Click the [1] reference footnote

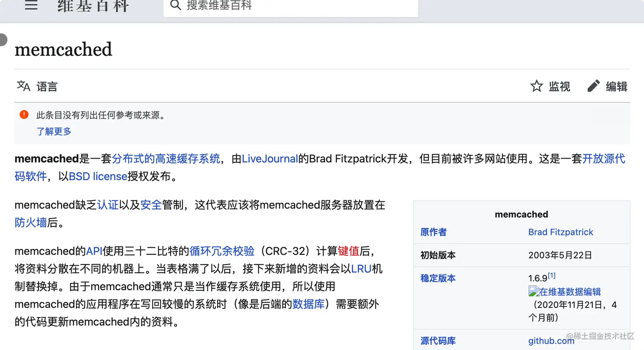coord(552,275)
